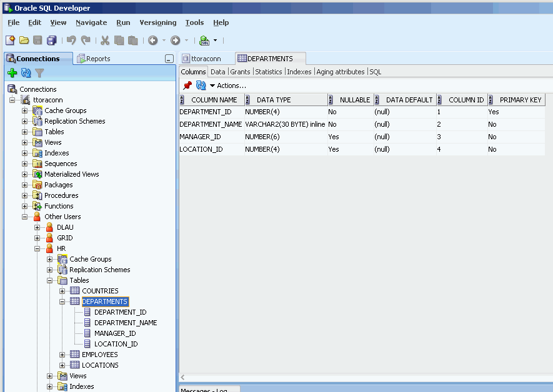Open the File menu
Image resolution: width=553 pixels, height=392 pixels.
14,22
